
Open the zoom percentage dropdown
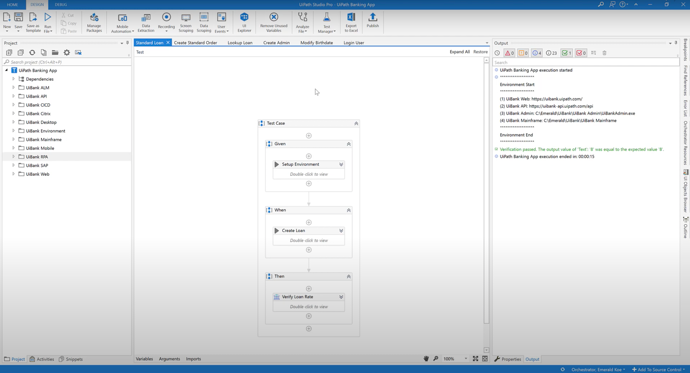click(x=466, y=359)
